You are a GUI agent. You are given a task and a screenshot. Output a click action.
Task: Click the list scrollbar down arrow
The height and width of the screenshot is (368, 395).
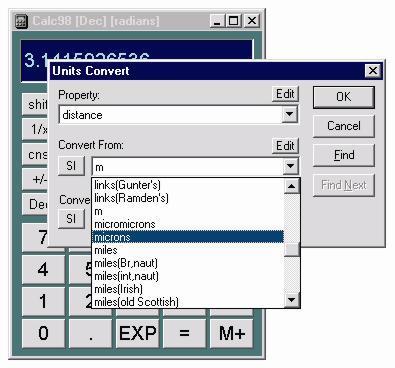pos(292,300)
